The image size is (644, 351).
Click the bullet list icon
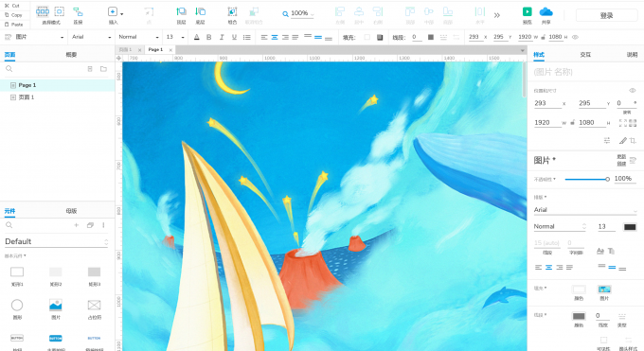click(x=247, y=37)
